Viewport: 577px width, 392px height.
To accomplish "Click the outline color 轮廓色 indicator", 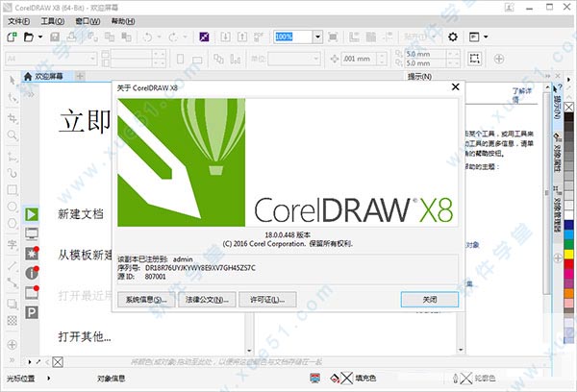I will 475,378.
